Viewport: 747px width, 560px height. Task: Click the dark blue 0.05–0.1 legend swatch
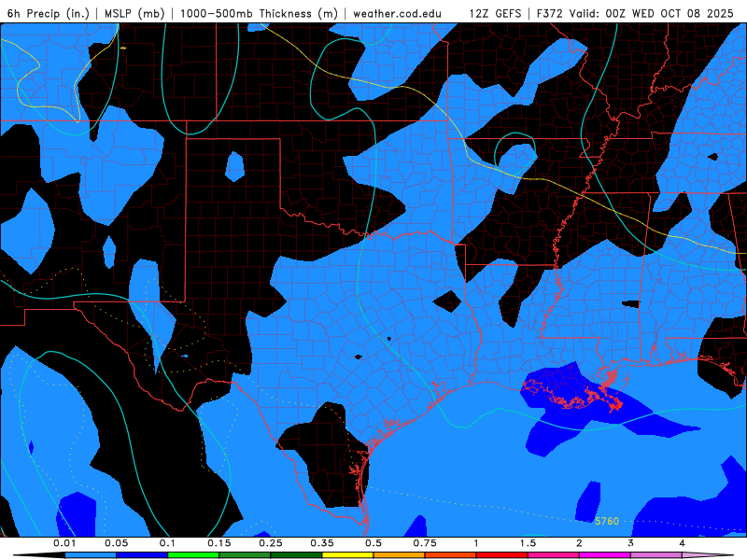142,555
